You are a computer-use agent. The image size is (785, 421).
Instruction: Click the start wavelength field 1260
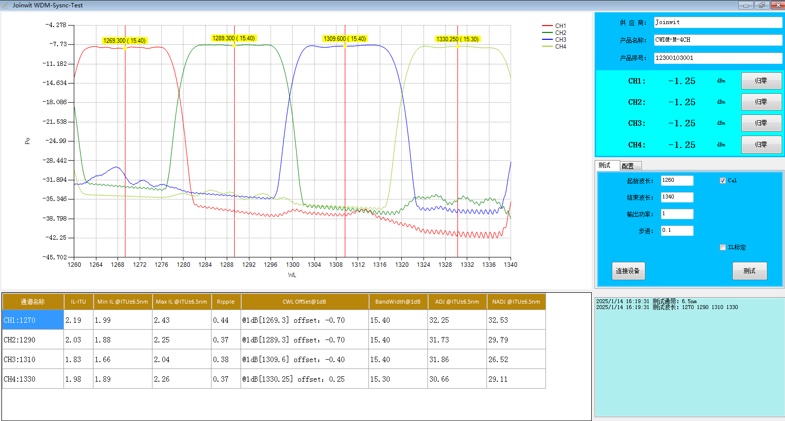[677, 181]
